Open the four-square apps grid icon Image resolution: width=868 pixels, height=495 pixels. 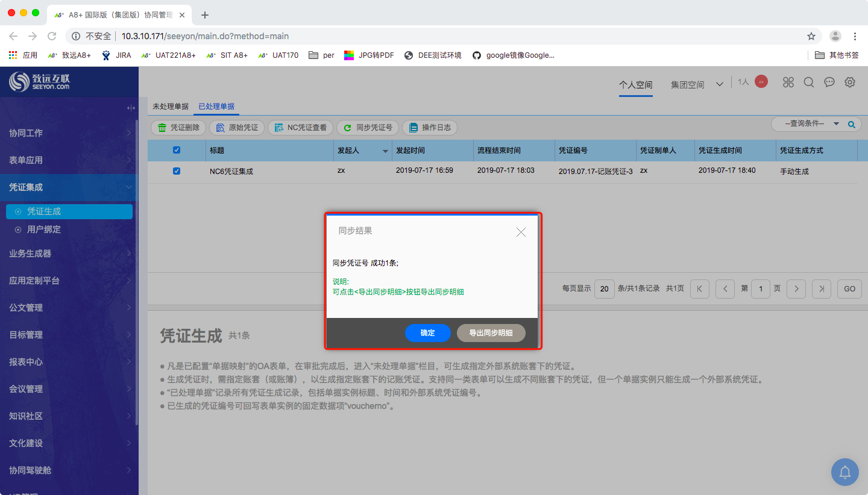pos(788,82)
